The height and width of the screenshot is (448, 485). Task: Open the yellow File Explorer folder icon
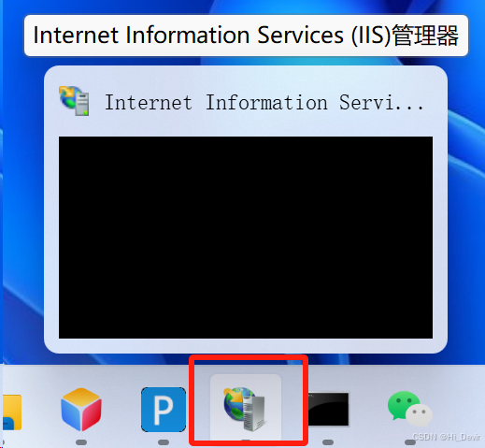pyautogui.click(x=12, y=412)
